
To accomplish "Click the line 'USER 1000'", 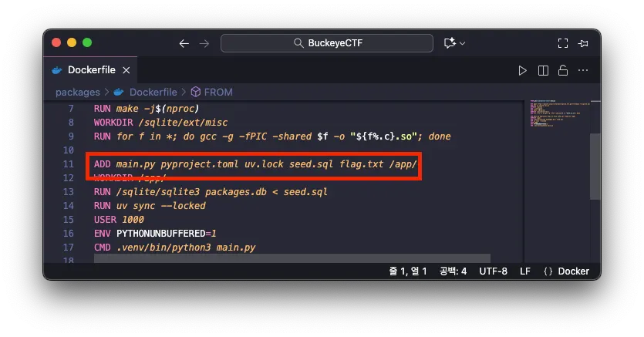I will pos(119,220).
